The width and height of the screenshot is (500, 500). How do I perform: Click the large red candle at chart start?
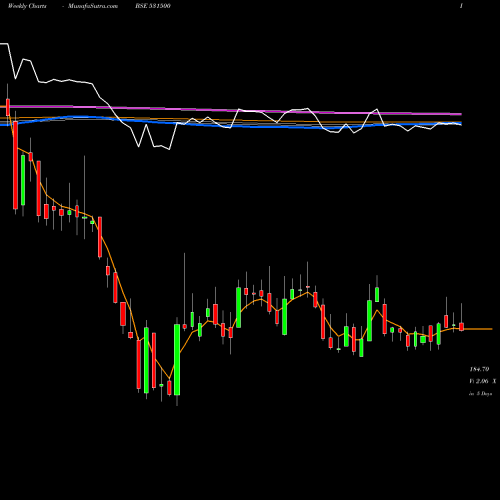pos(15,165)
